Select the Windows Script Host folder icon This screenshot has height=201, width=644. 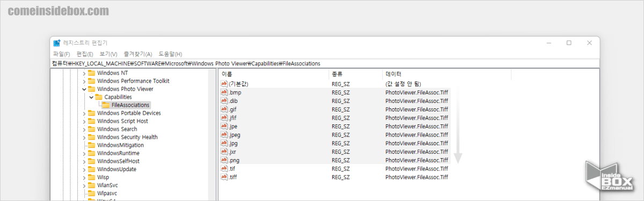(91, 121)
